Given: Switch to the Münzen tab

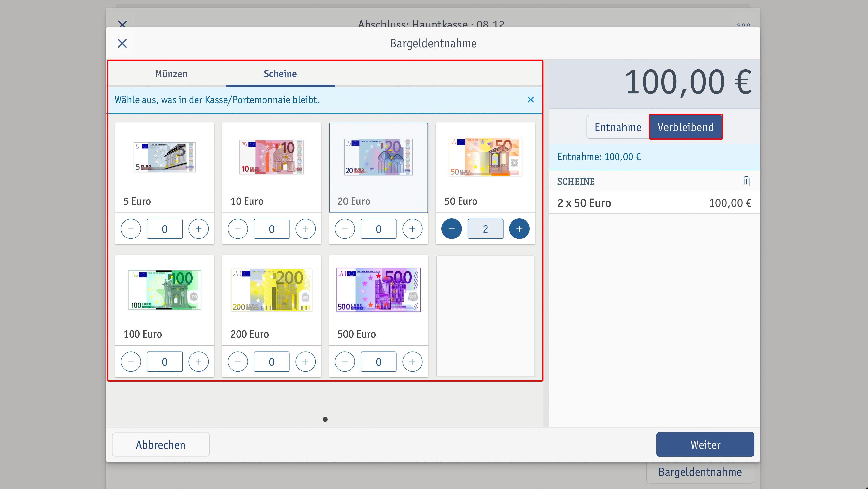Looking at the screenshot, I should click(x=171, y=74).
